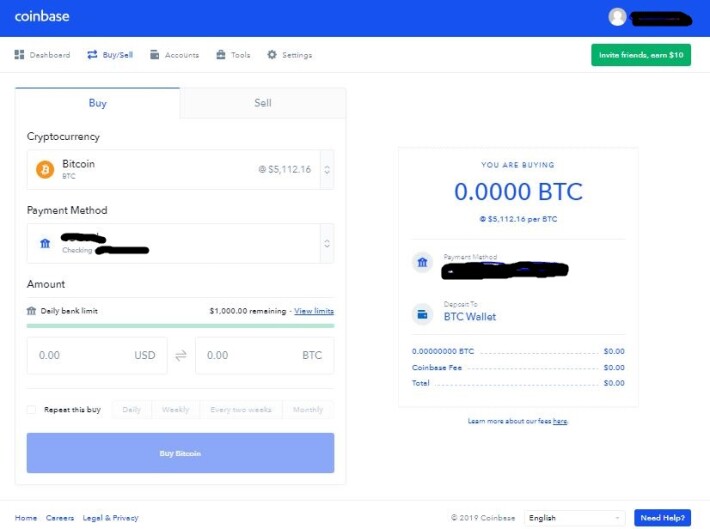The image size is (710, 529).
Task: Click the '0.0000 BTC' buying amount
Action: click(518, 192)
